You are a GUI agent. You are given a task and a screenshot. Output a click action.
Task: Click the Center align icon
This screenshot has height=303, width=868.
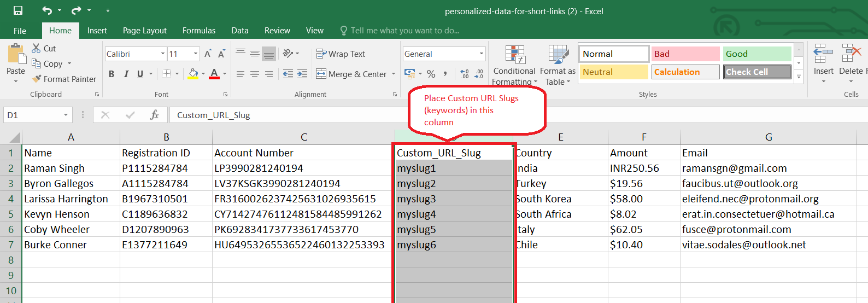point(255,74)
